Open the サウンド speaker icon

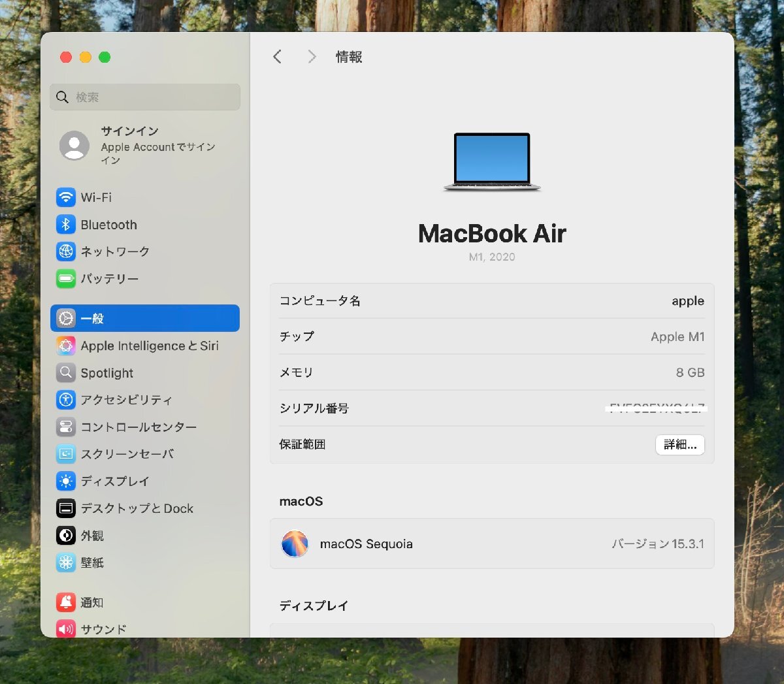click(66, 629)
